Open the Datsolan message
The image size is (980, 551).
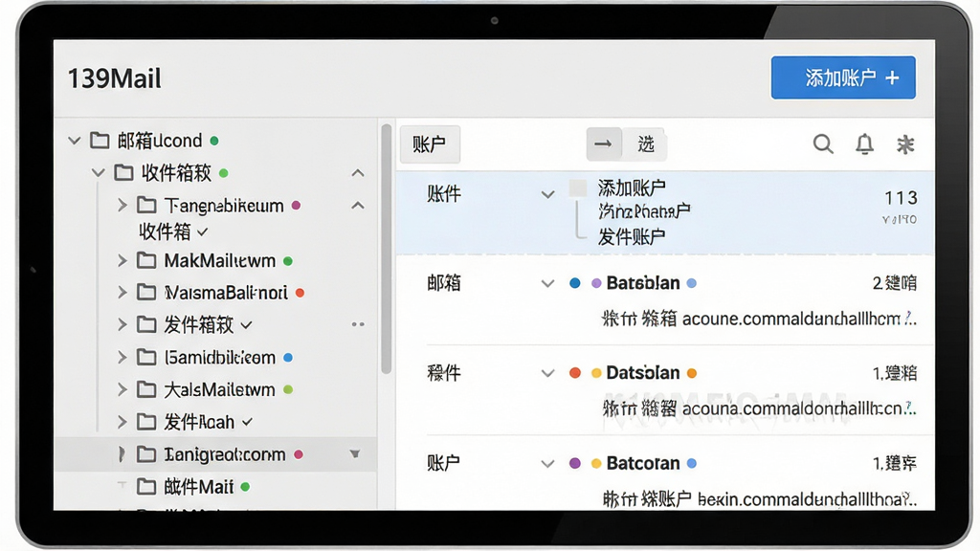[643, 373]
